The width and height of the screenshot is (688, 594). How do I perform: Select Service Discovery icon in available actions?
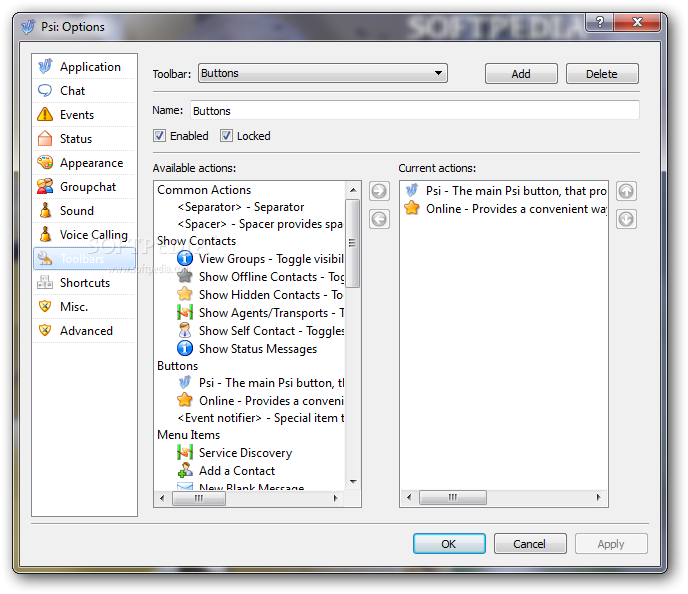(x=185, y=452)
